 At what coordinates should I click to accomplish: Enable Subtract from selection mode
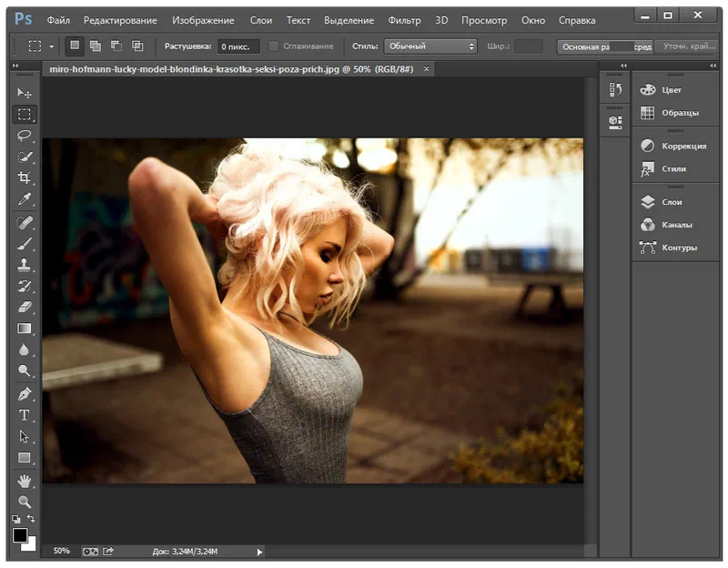pyautogui.click(x=116, y=46)
